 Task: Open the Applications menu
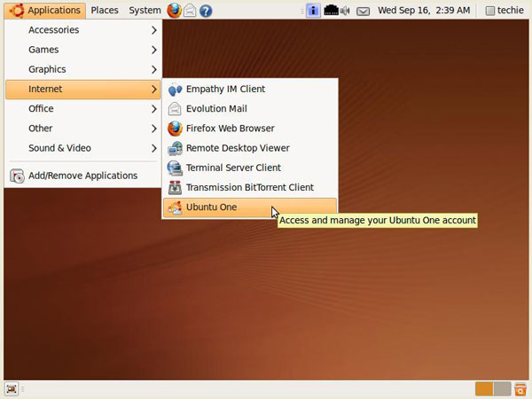click(45, 11)
